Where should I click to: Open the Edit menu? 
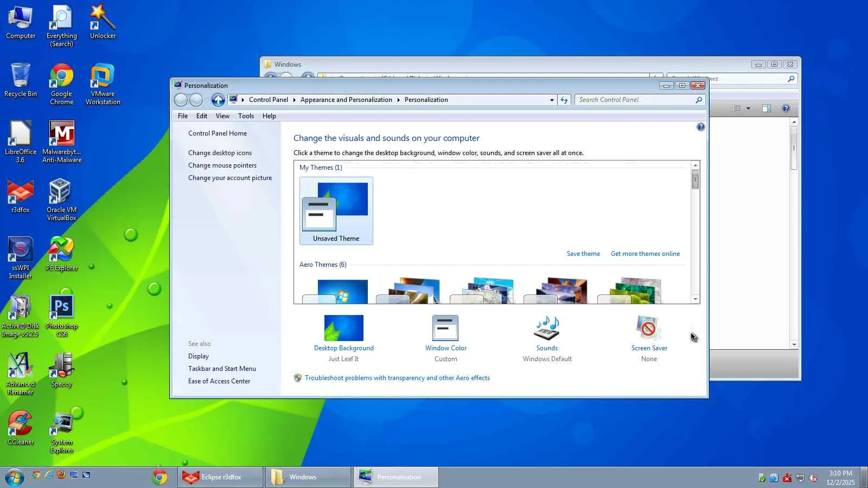pyautogui.click(x=202, y=116)
